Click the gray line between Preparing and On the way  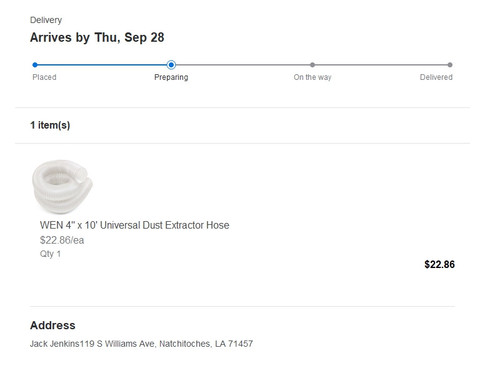click(243, 65)
